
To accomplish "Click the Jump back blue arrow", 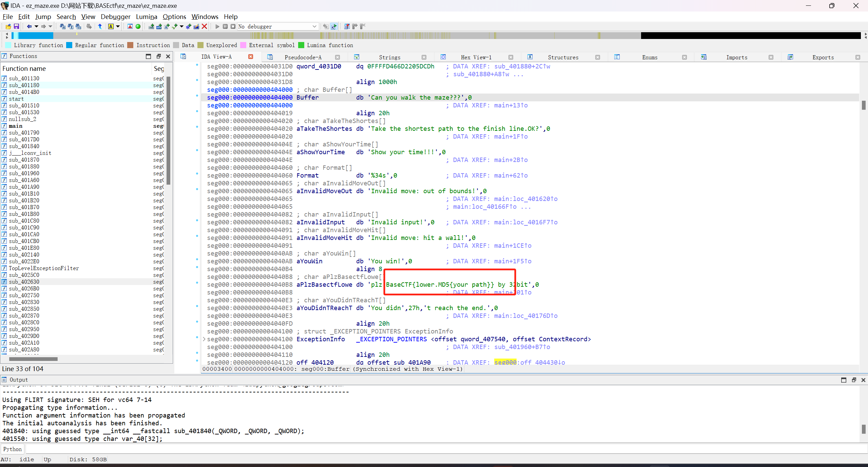I will click(x=29, y=26).
